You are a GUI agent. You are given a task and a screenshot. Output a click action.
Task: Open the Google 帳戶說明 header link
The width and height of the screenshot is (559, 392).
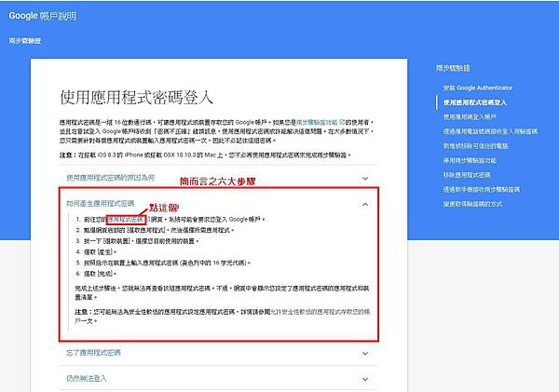[x=43, y=16]
